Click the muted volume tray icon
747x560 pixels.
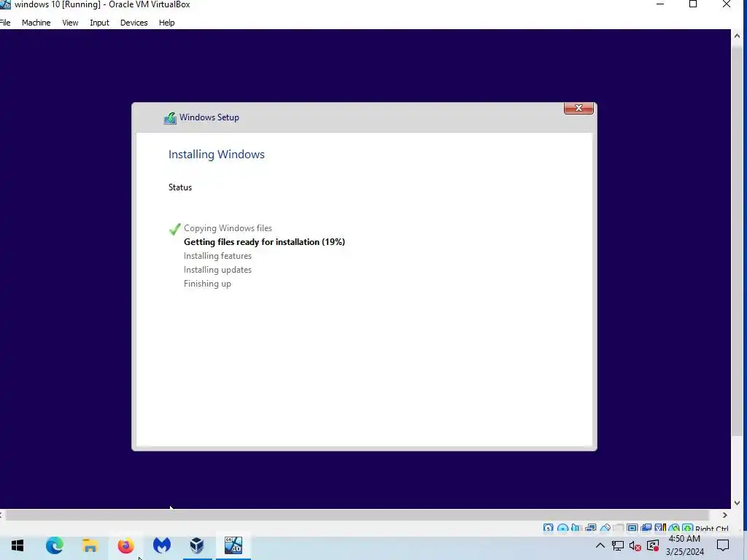(635, 545)
